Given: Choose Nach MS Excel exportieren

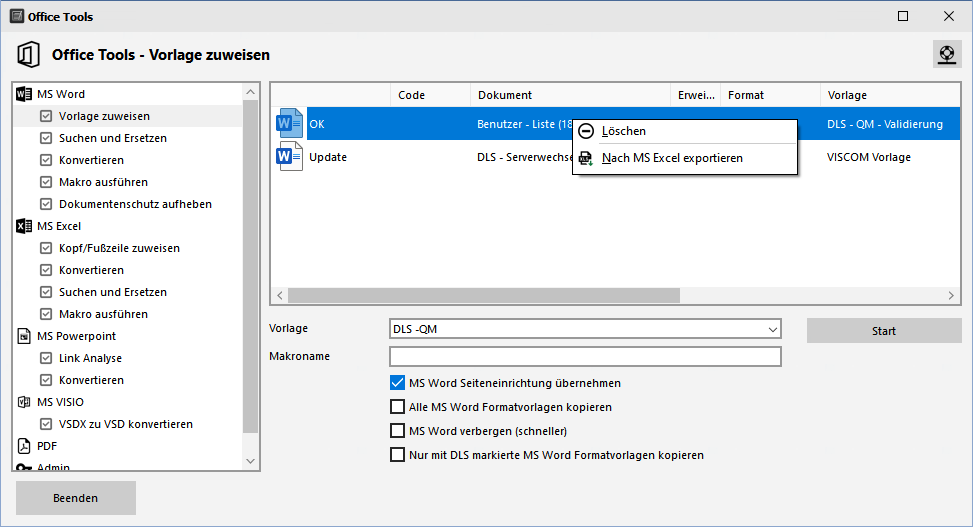Looking at the screenshot, I should (685, 158).
